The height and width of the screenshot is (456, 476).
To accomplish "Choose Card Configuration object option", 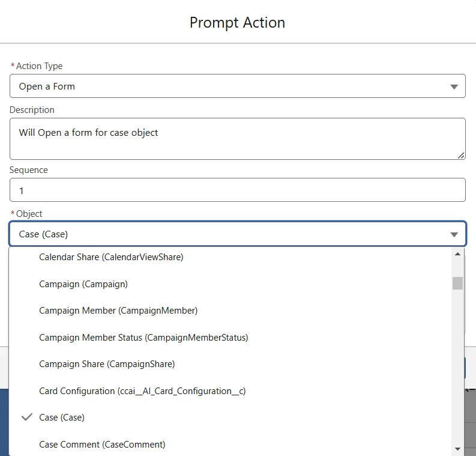I will click(142, 391).
